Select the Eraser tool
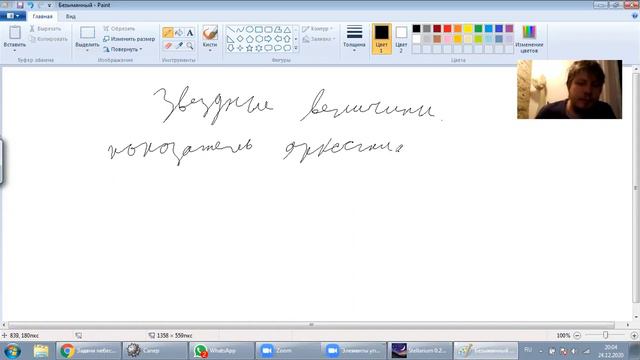This screenshot has width=640, height=360. pyautogui.click(x=167, y=46)
